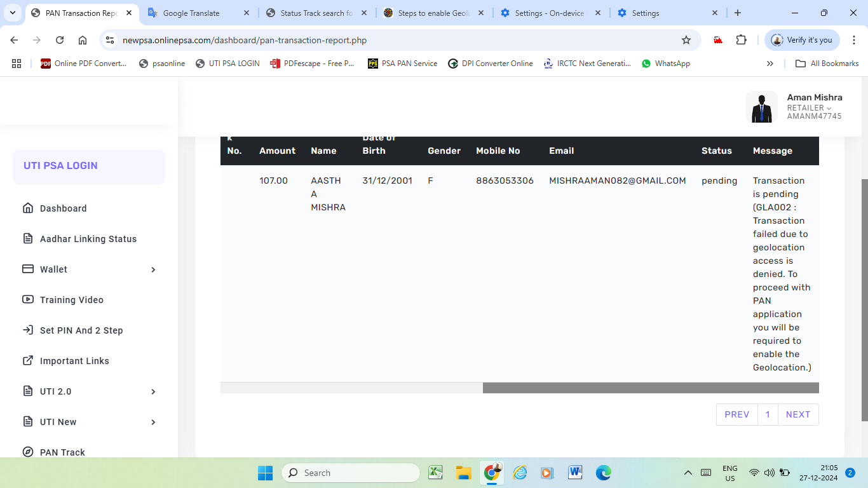Expand the UTI New submenu
Screen dimensions: 868x488
coord(153,422)
